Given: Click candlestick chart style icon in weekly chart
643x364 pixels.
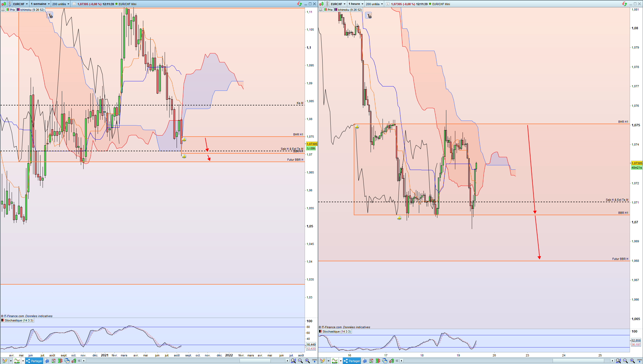Looking at the screenshot, I should pyautogui.click(x=4, y=4).
